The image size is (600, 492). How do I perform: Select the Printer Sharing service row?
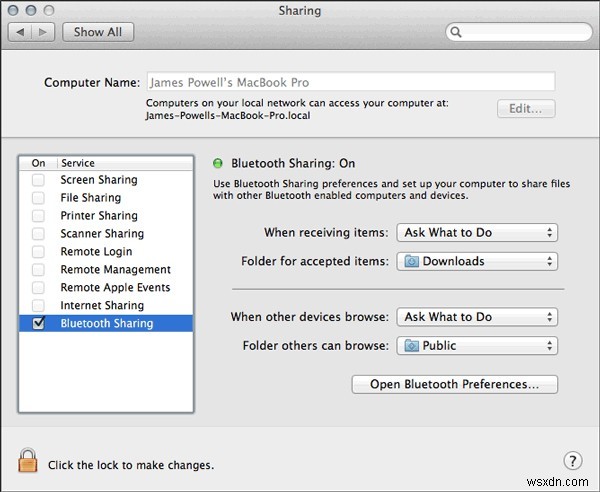tap(106, 215)
